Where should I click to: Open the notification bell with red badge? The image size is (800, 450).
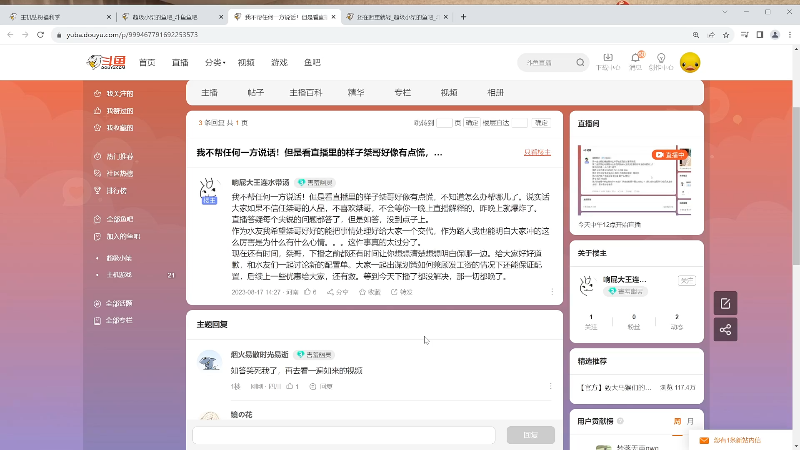click(x=635, y=61)
